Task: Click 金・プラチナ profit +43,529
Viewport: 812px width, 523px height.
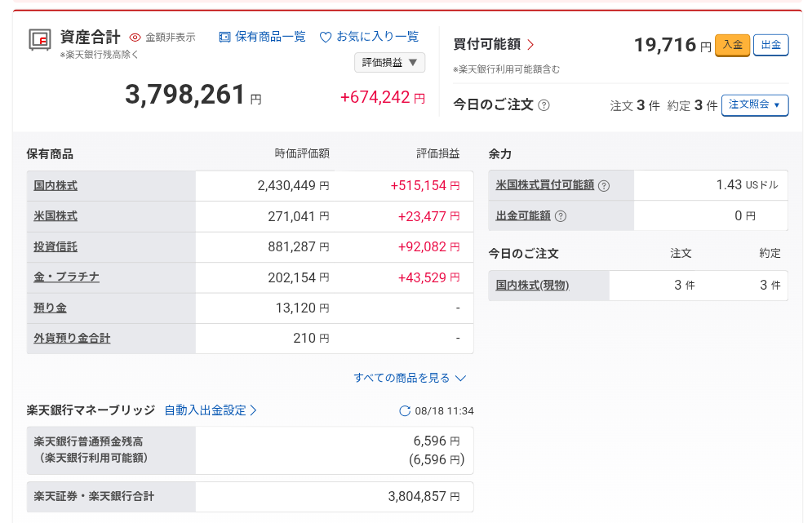Action: [x=422, y=277]
